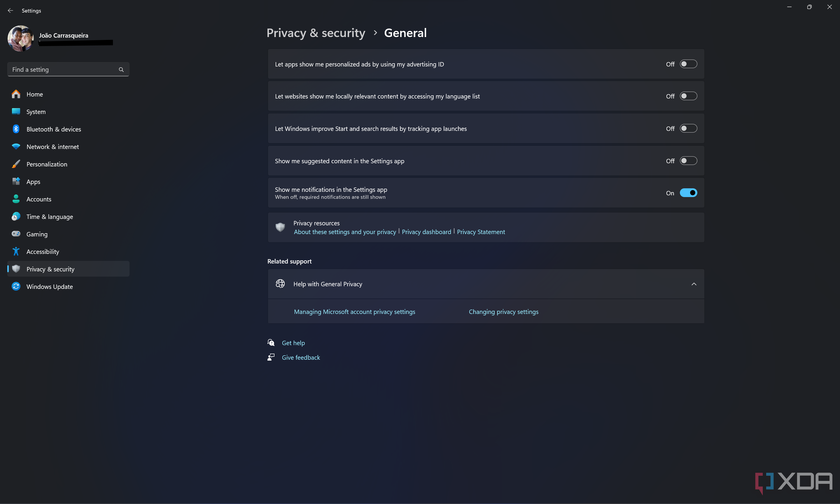The height and width of the screenshot is (504, 840).
Task: Click the Privacy resources shield icon
Action: 280,227
